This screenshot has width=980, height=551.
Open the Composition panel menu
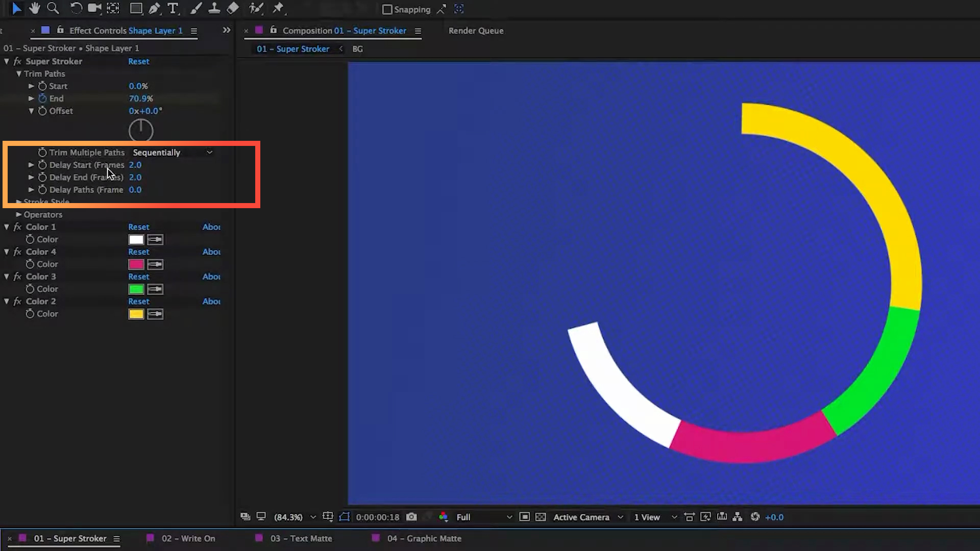[x=418, y=31]
